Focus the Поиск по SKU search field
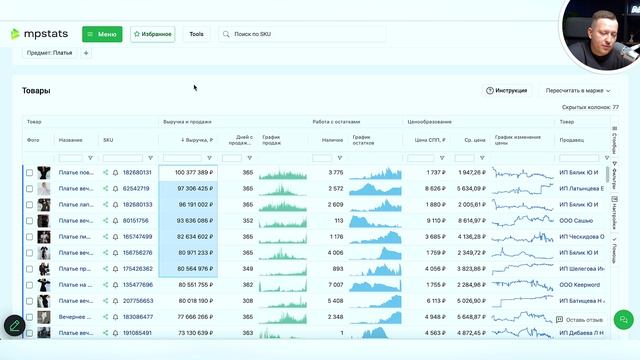Screen dimensions: 640x360 [x=302, y=34]
